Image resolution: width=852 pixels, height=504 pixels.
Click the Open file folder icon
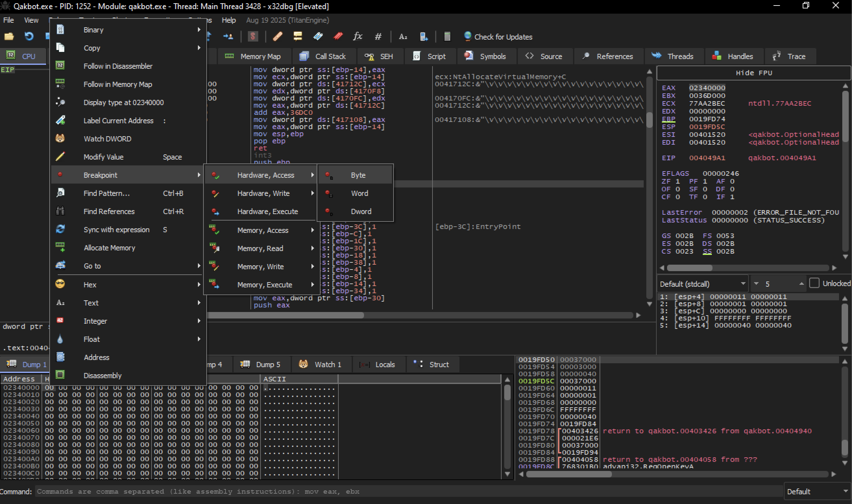pos(9,36)
